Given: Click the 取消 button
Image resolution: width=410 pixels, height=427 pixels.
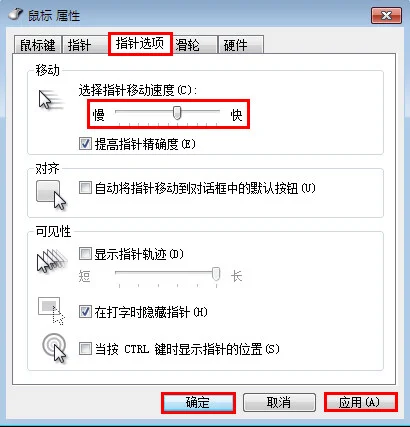Looking at the screenshot, I should (279, 403).
